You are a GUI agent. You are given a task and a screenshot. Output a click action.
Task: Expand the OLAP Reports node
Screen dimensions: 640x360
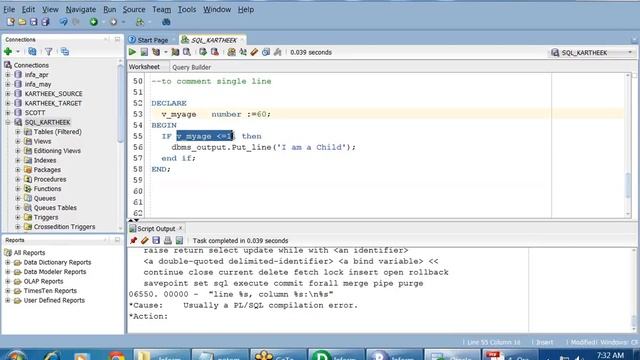point(8,281)
